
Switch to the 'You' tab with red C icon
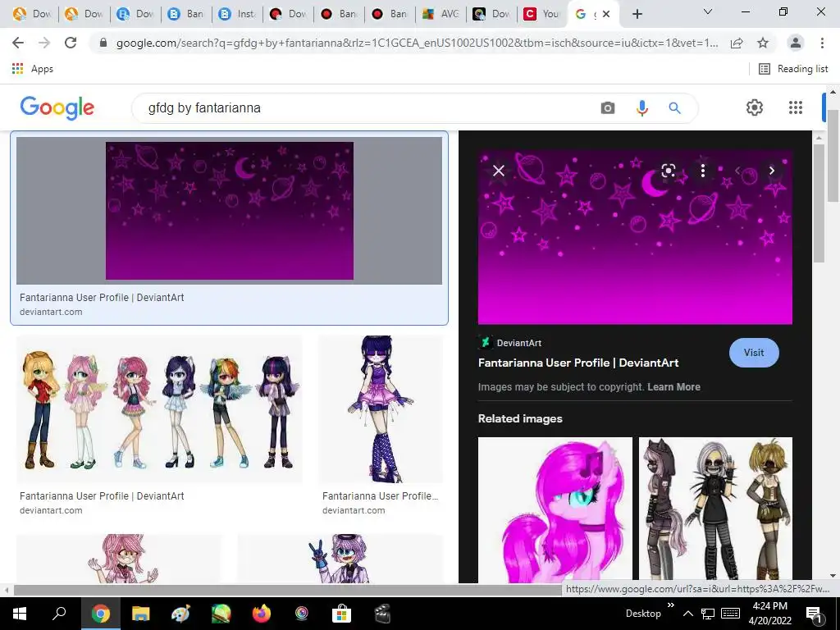(x=543, y=14)
